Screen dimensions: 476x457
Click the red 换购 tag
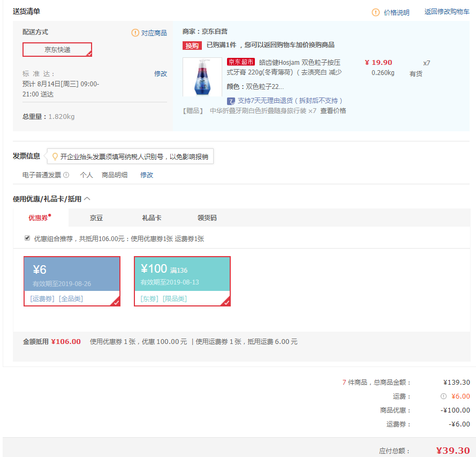192,46
